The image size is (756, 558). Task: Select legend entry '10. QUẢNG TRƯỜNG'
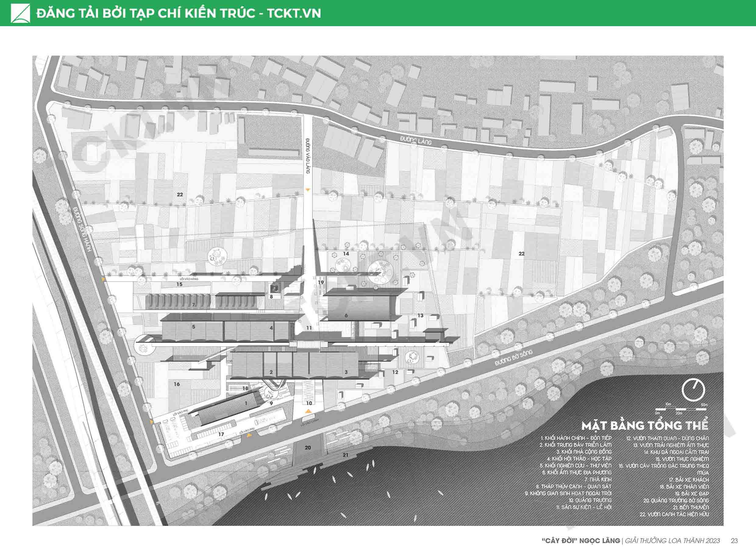(590, 500)
